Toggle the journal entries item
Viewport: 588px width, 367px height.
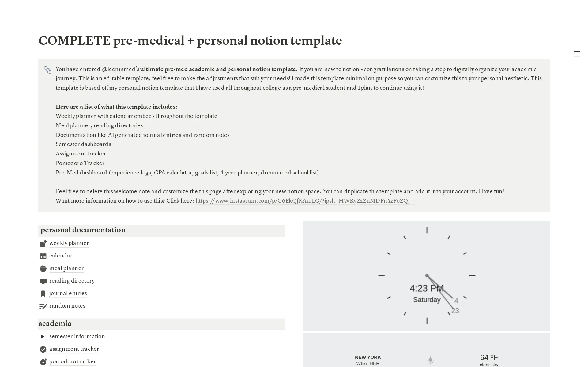(68, 294)
